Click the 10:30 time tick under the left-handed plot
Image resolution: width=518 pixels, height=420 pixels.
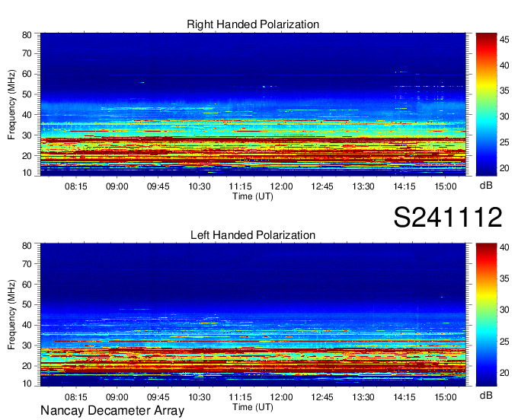[200, 397]
